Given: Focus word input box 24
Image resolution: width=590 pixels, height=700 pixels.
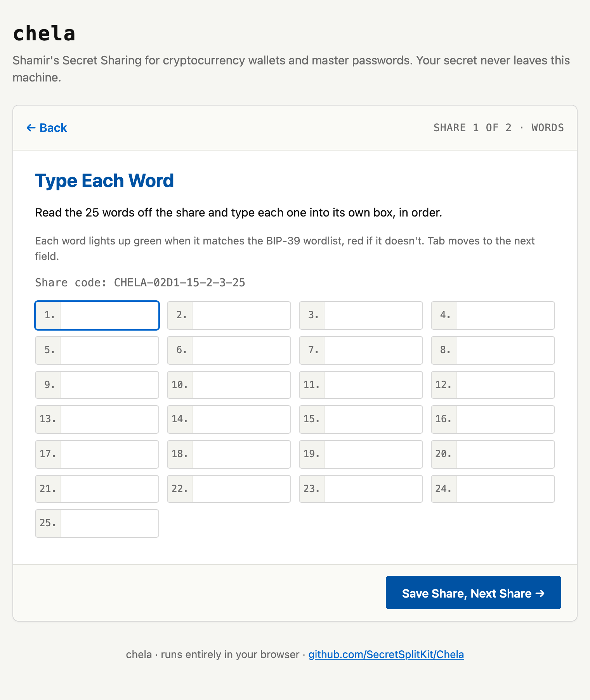Looking at the screenshot, I should (x=506, y=489).
